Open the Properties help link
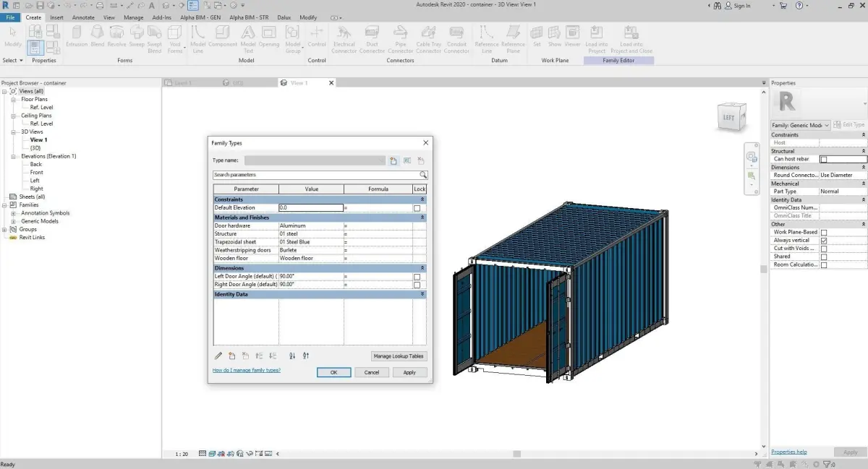The image size is (868, 469). [789, 452]
